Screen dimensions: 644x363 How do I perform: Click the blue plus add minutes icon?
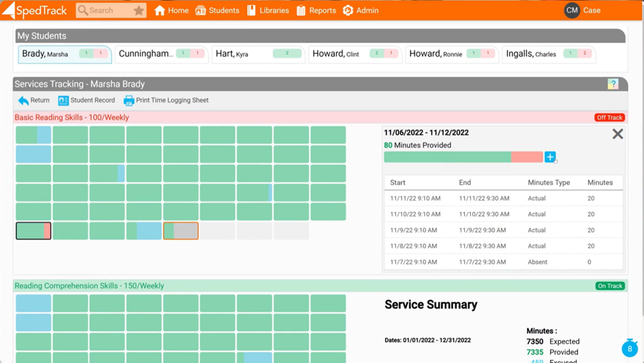point(550,157)
